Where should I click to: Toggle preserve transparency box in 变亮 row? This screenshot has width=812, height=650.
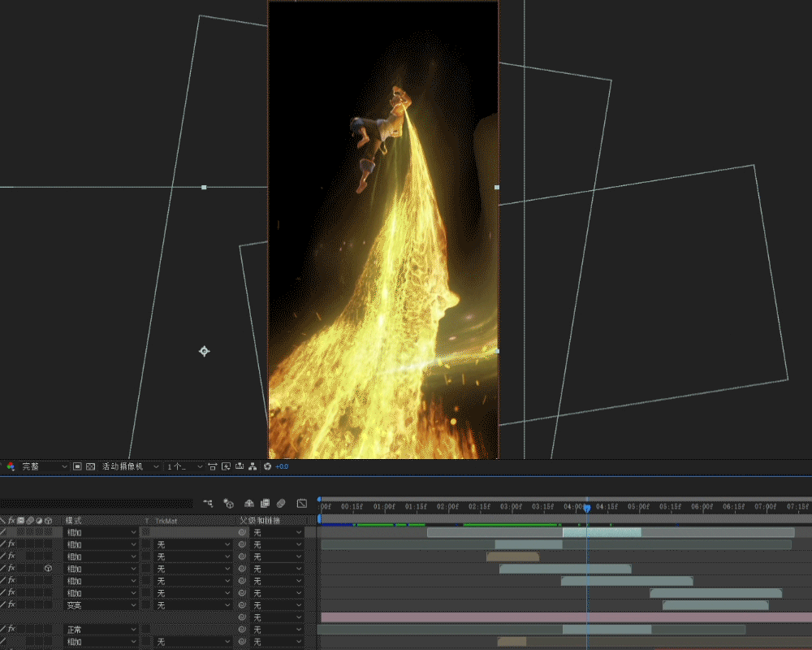point(146,604)
